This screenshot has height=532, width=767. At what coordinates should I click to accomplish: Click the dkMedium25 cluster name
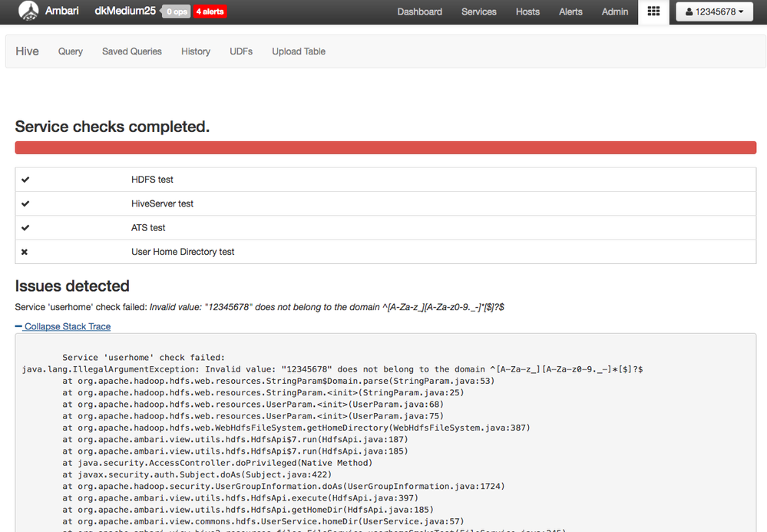pos(125,11)
